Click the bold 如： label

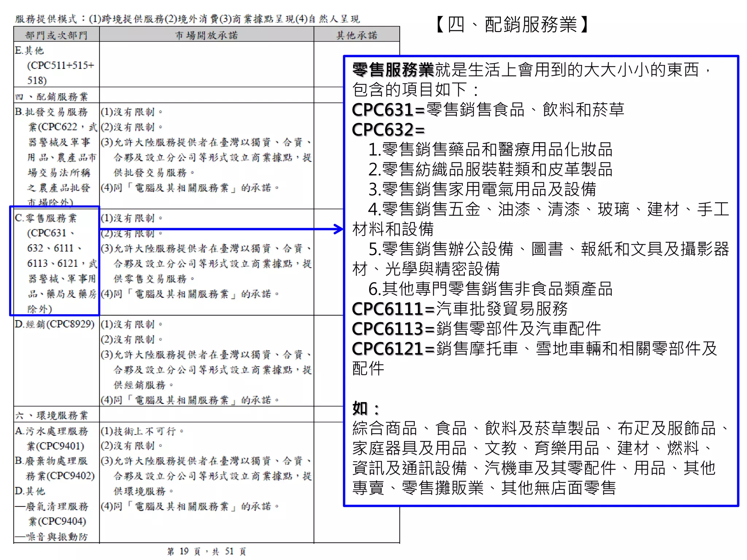pyautogui.click(x=366, y=408)
